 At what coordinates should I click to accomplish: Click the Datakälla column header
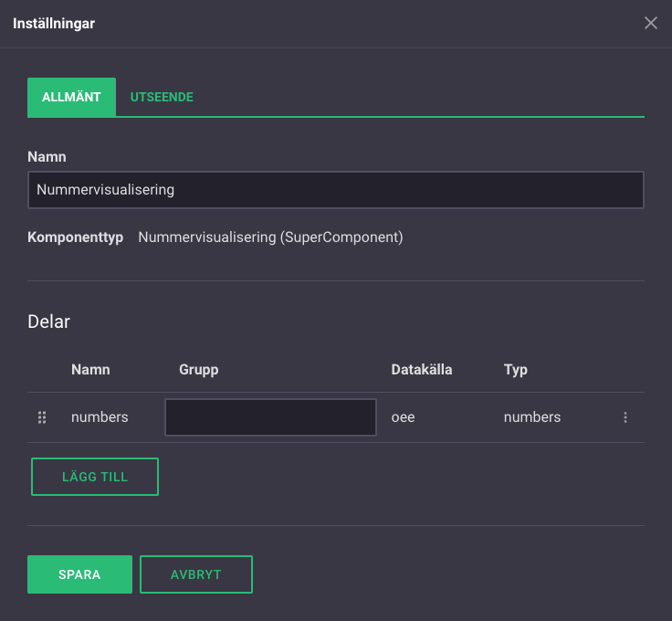point(422,370)
